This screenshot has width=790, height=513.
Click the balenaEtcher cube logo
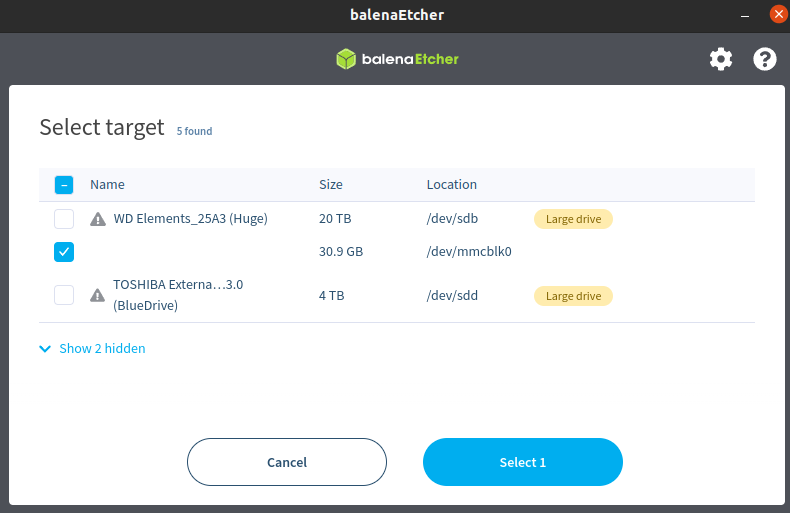pyautogui.click(x=346, y=59)
